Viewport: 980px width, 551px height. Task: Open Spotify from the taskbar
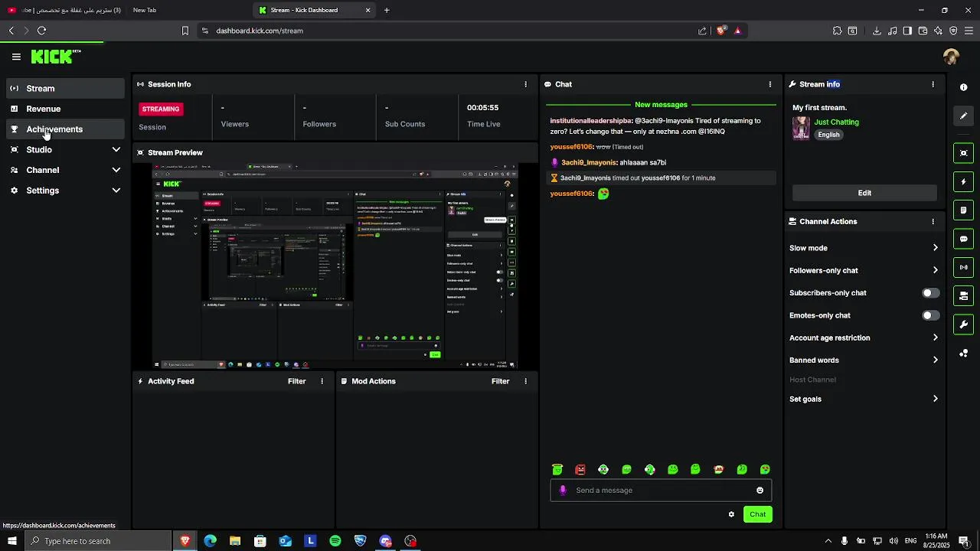[335, 541]
